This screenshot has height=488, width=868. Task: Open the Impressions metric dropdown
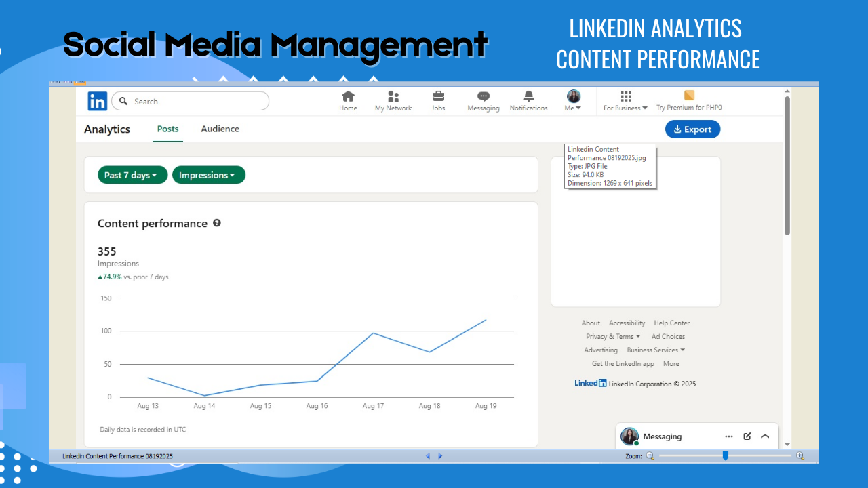pyautogui.click(x=209, y=175)
